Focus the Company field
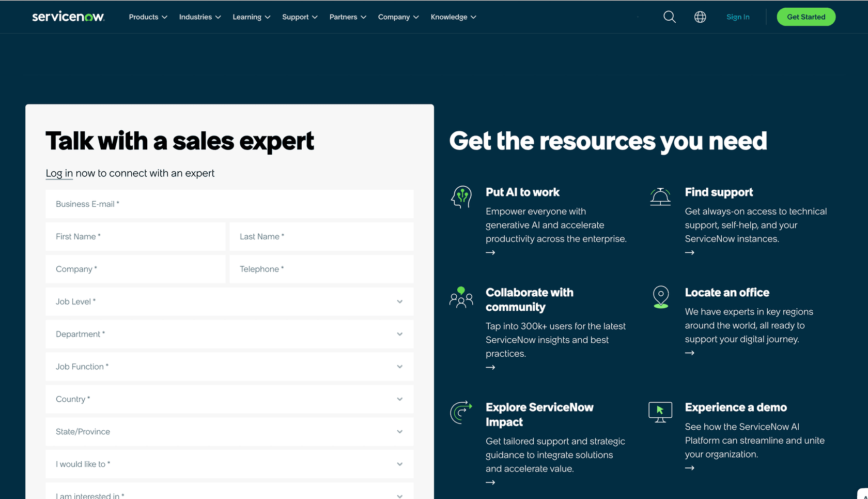The image size is (868, 499). 135,269
